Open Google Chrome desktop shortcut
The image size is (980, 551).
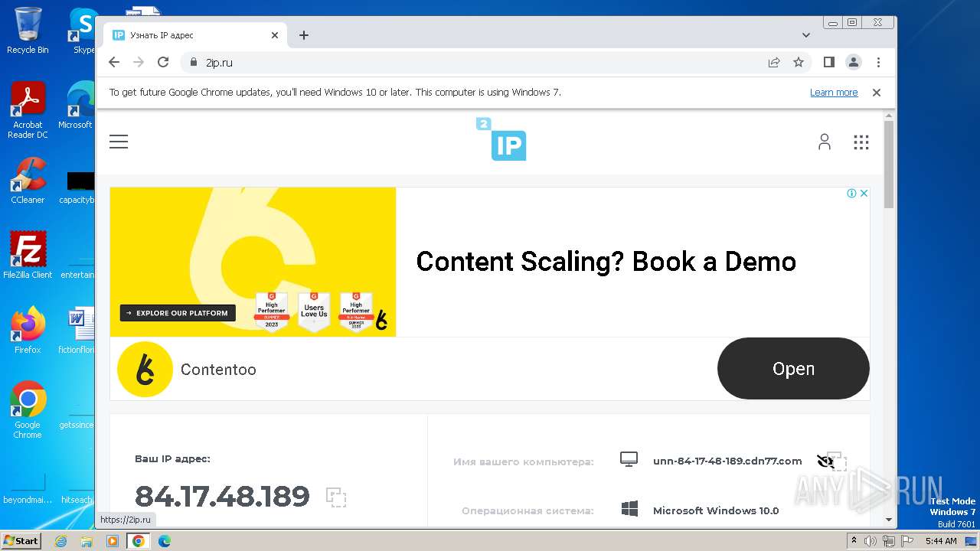28,410
